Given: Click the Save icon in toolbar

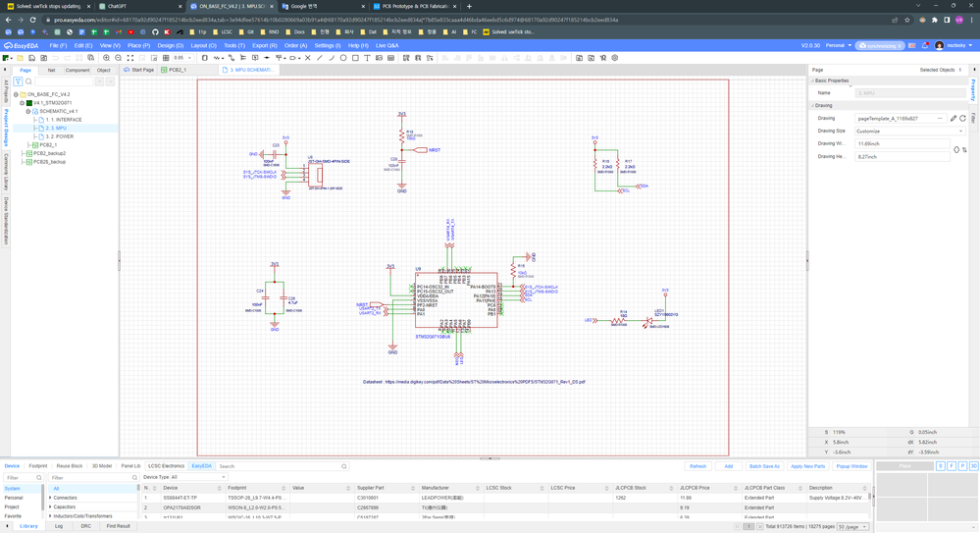Looking at the screenshot, I should coord(31,58).
